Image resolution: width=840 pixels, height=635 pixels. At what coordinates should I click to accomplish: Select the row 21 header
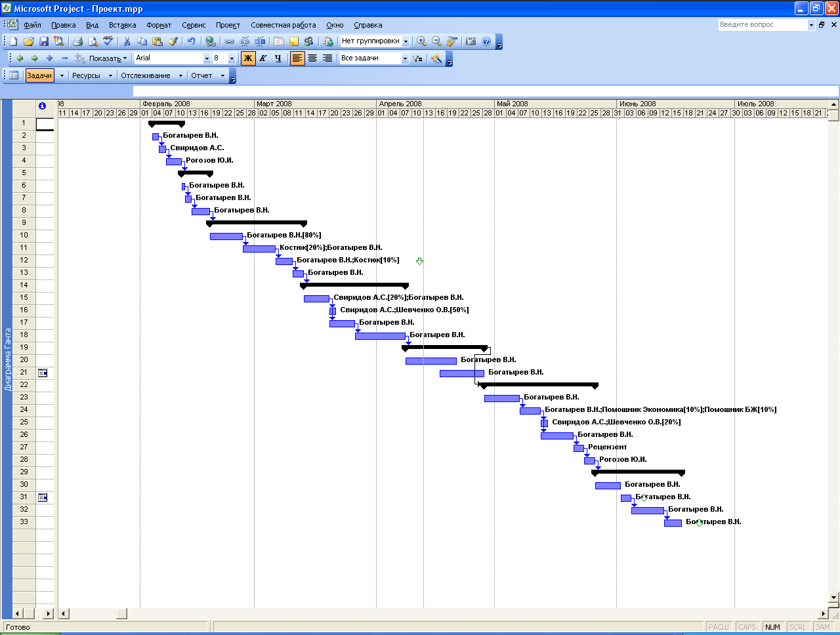click(24, 373)
